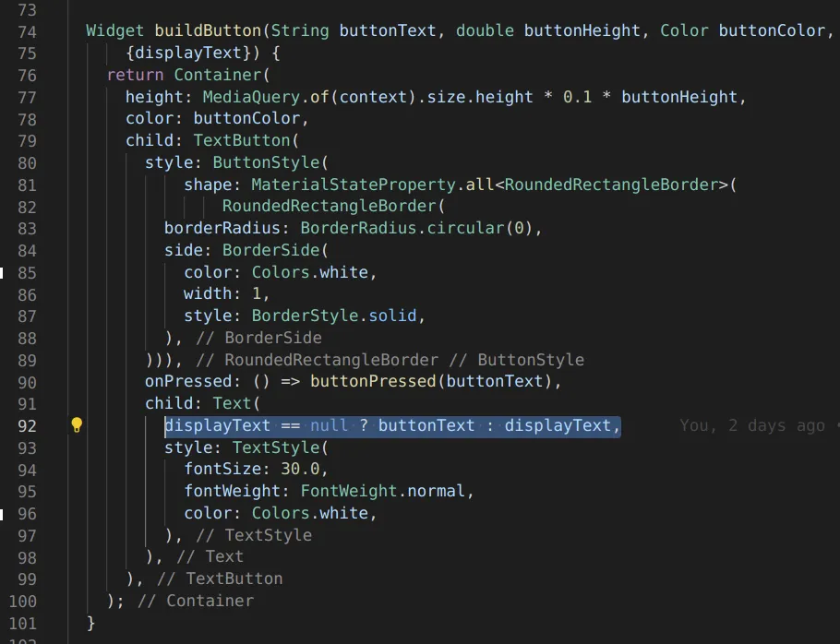Click the "// TextStyle" closing comment
The width and height of the screenshot is (840, 644).
pyautogui.click(x=254, y=535)
